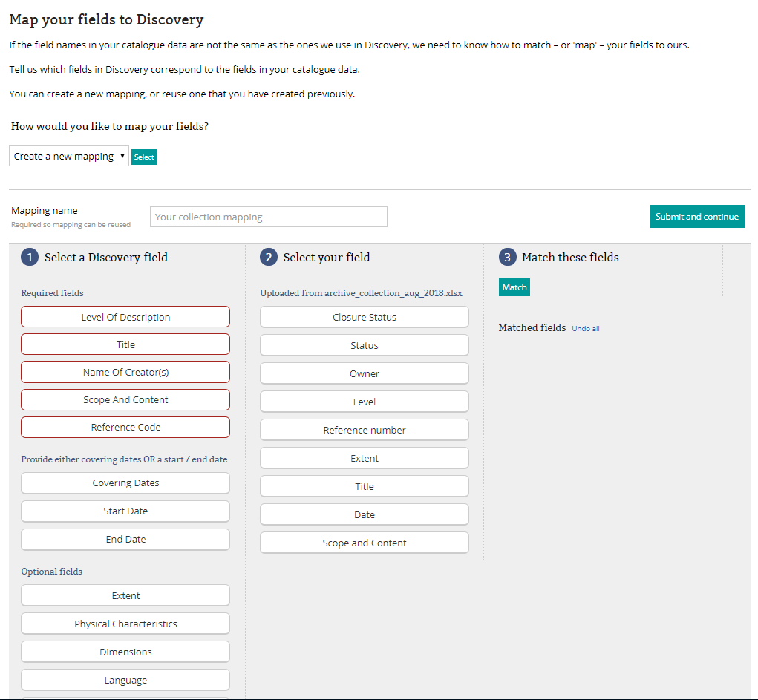Select Owner uploaded field

pyautogui.click(x=365, y=373)
